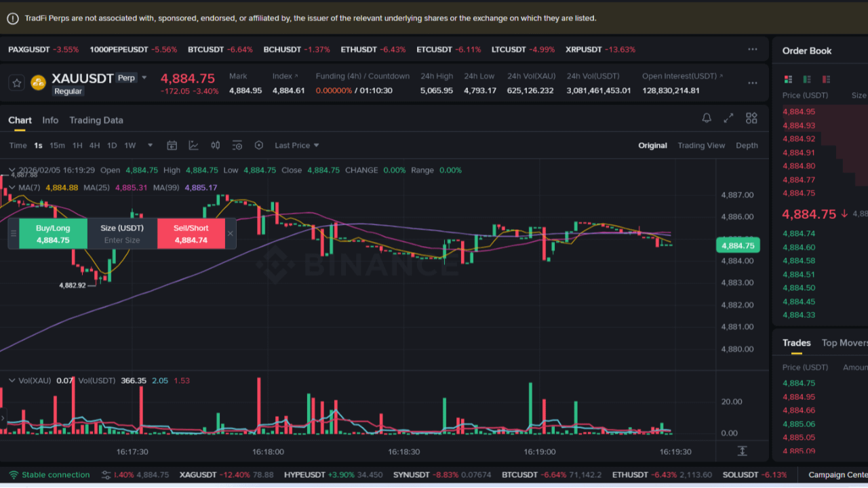Add XAUUSDT to favorites with star icon
868x488 pixels.
[x=17, y=83]
